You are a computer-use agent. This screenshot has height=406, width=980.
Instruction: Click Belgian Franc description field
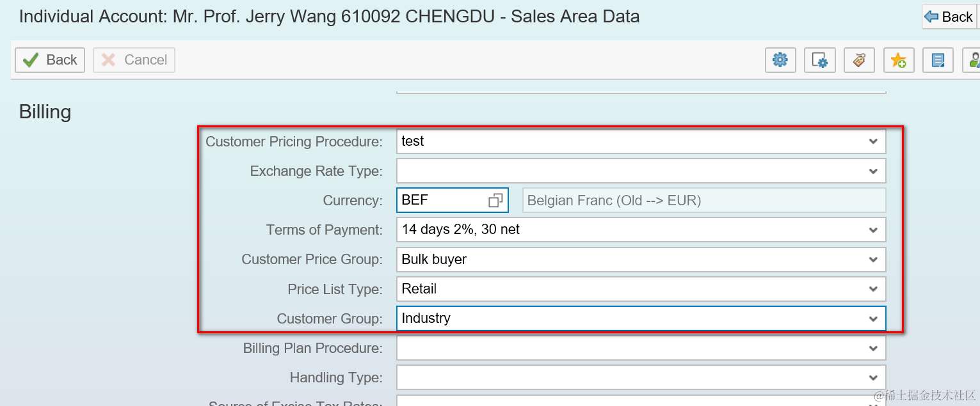point(704,200)
